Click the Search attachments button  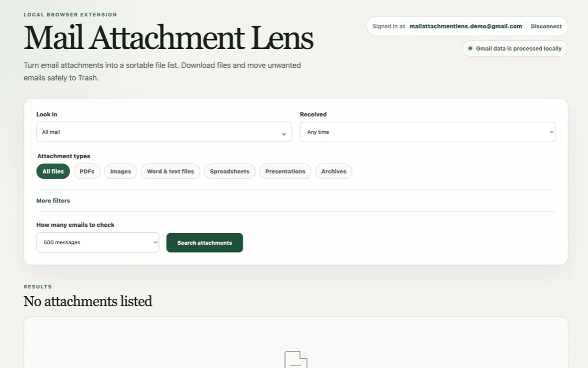204,242
